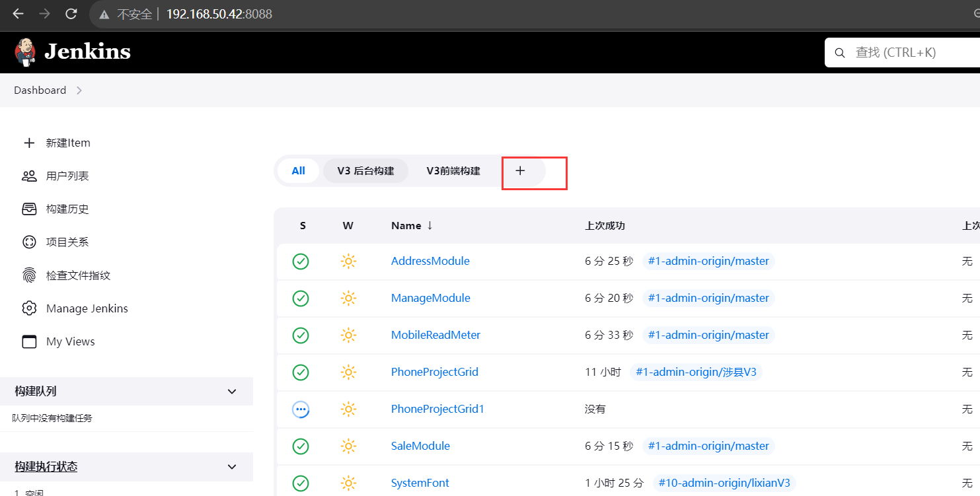Open 检查文件指纹 from sidebar
The width and height of the screenshot is (980, 496).
[x=78, y=275]
